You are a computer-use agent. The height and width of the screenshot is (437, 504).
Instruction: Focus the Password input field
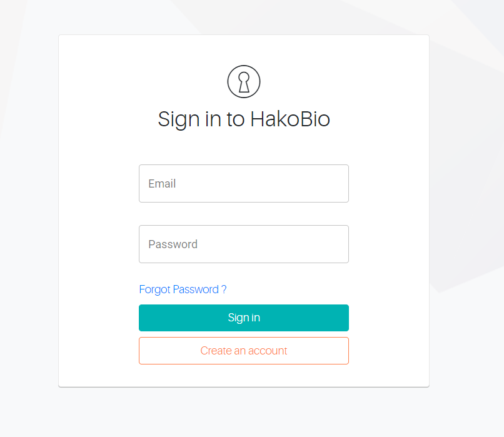coord(243,244)
